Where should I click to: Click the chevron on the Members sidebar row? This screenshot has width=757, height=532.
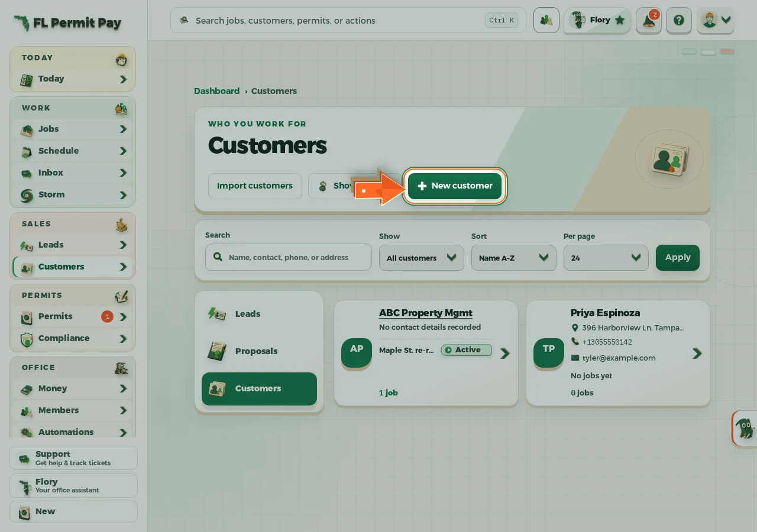click(123, 410)
